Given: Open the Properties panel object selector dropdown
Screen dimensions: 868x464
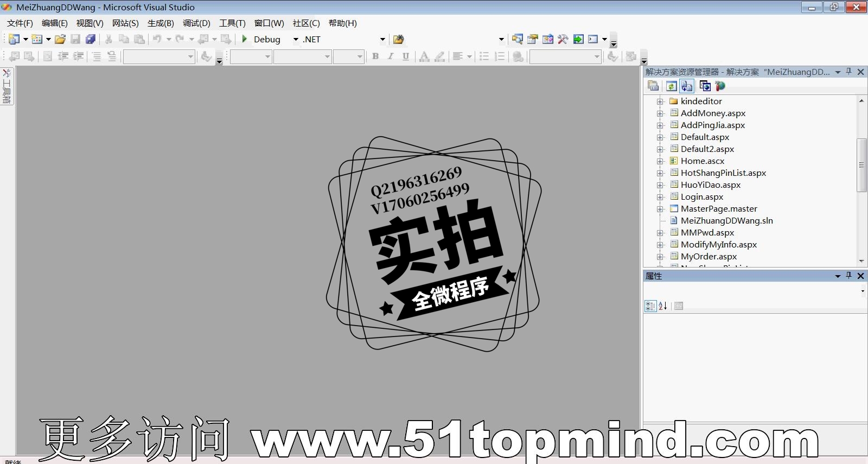Looking at the screenshot, I should [863, 291].
